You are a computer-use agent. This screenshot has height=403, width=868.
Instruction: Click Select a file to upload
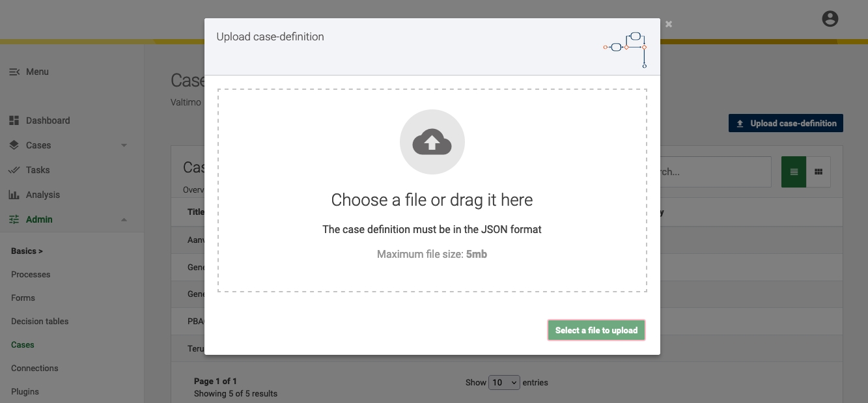pos(596,330)
